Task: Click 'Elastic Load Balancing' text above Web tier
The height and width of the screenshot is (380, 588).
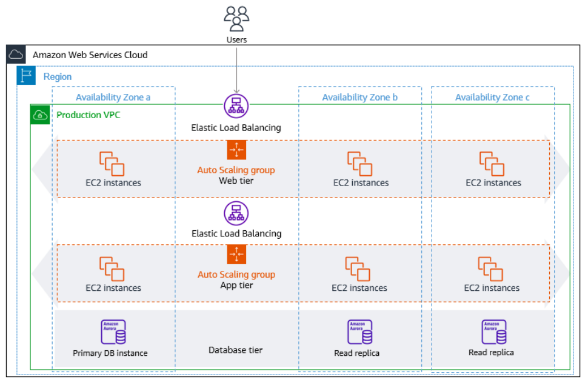Action: coord(236,128)
